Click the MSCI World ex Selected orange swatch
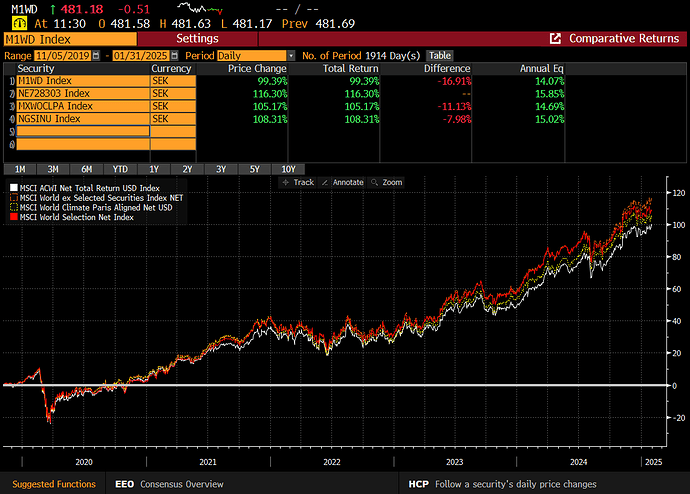This screenshot has width=690, height=494. 14,198
